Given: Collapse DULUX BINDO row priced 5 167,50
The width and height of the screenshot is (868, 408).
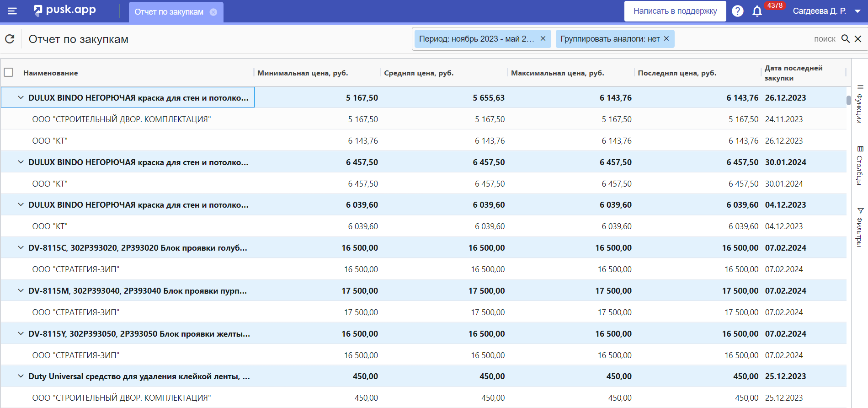Looking at the screenshot, I should coord(21,97).
